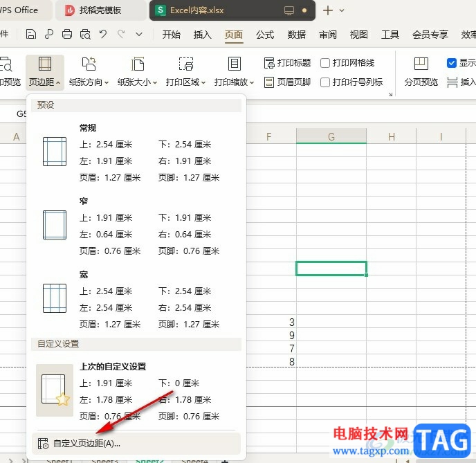The width and height of the screenshot is (476, 463).
Task: Open the 打印缩放 print scaling dropdown
Action: [x=234, y=72]
